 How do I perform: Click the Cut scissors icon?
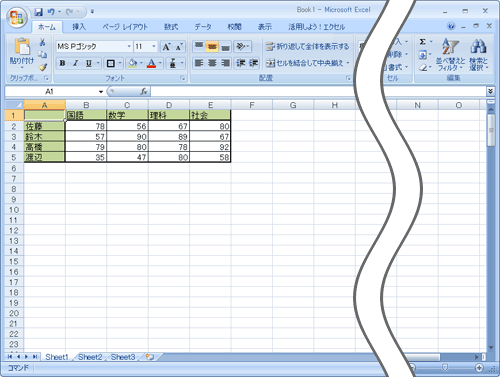click(x=42, y=42)
